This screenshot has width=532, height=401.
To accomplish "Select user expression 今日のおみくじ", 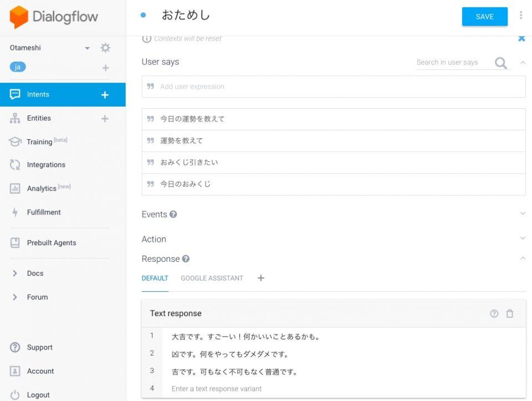I will (x=334, y=184).
